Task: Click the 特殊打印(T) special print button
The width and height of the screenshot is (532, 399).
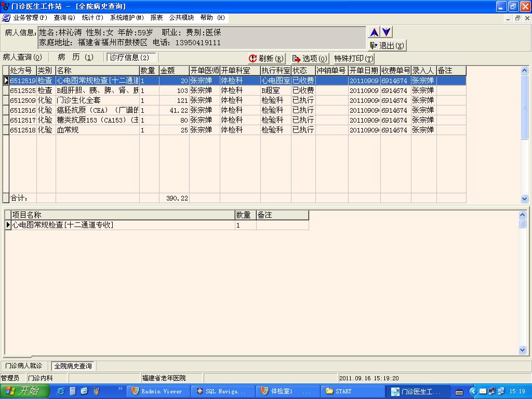Action: click(354, 58)
